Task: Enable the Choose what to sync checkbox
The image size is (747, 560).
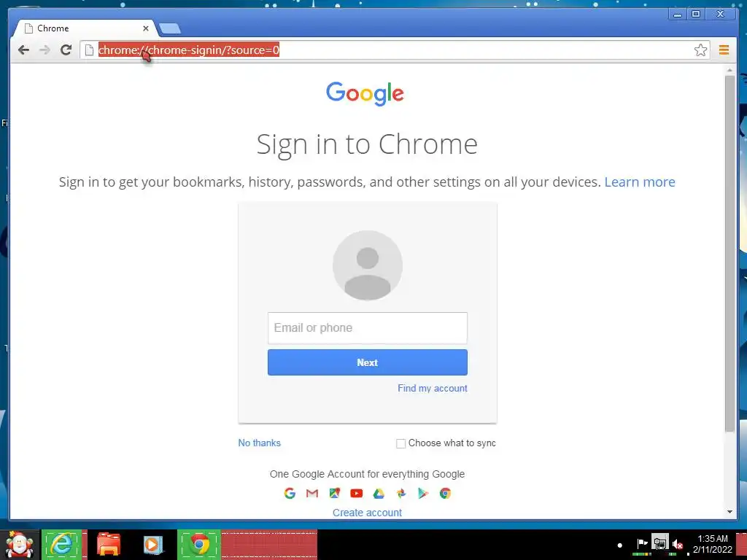Action: tap(400, 443)
